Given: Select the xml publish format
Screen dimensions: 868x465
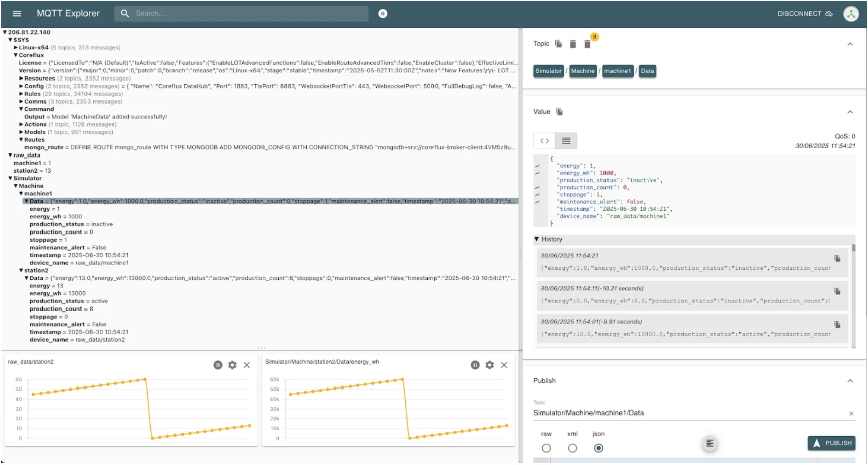Looking at the screenshot, I should coord(572,448).
